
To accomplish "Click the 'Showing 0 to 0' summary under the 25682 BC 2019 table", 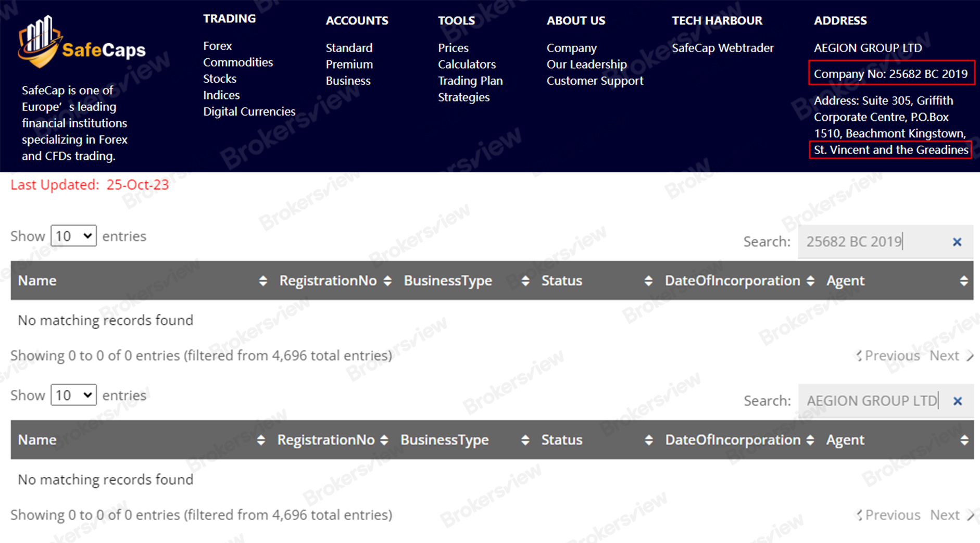I will [x=202, y=356].
